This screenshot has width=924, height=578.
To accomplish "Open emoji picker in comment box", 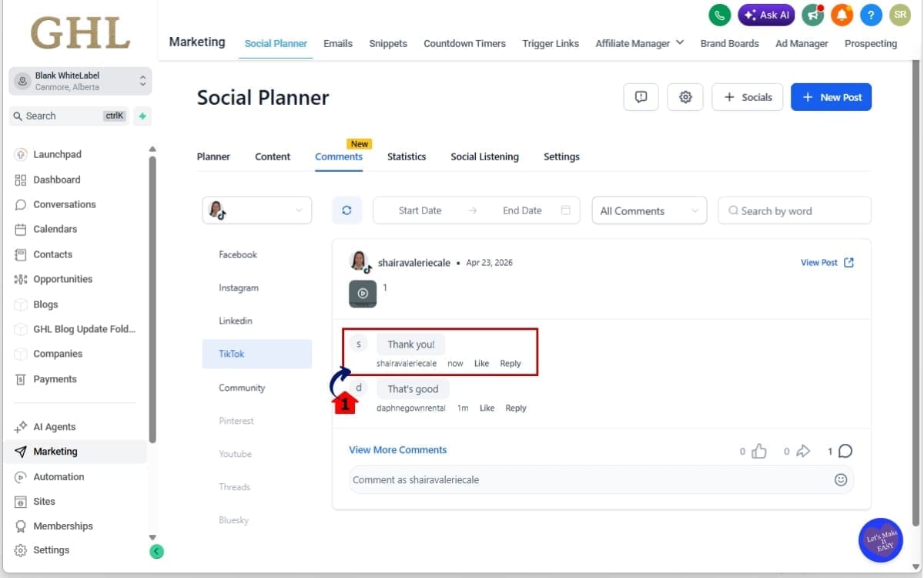I will tap(841, 479).
